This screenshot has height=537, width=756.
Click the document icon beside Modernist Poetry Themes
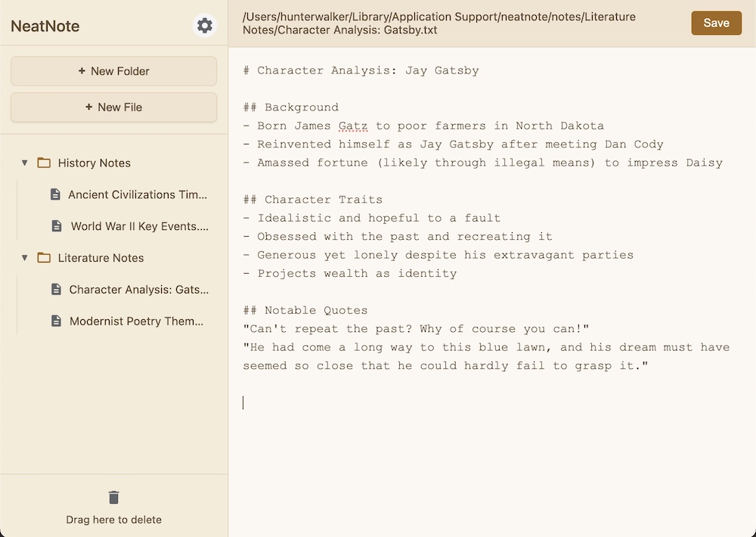55,321
